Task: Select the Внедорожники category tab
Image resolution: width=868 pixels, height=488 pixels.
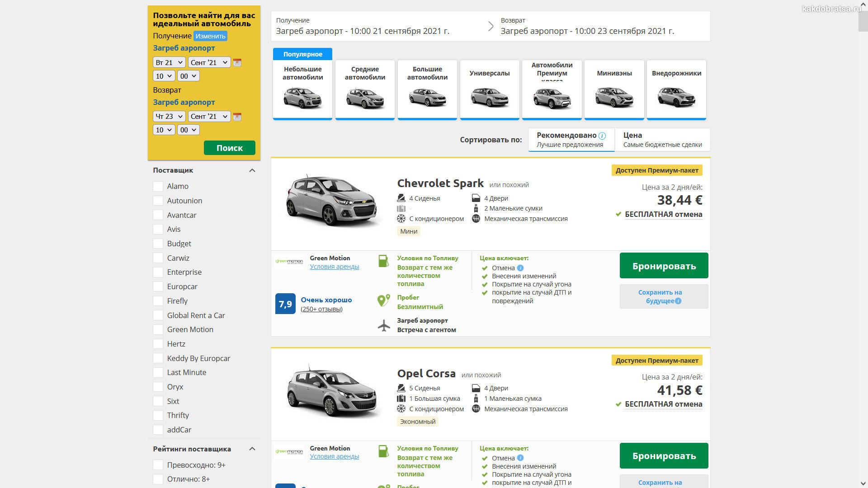Action: 676,89
